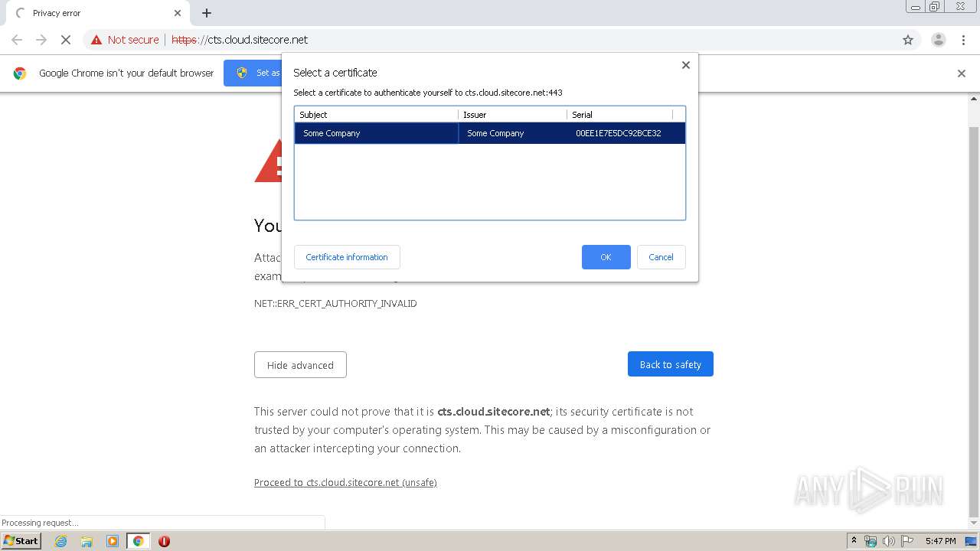Click serial number 00EE1E7E5DC92BCE32
The width and height of the screenshot is (980, 551).
(619, 133)
